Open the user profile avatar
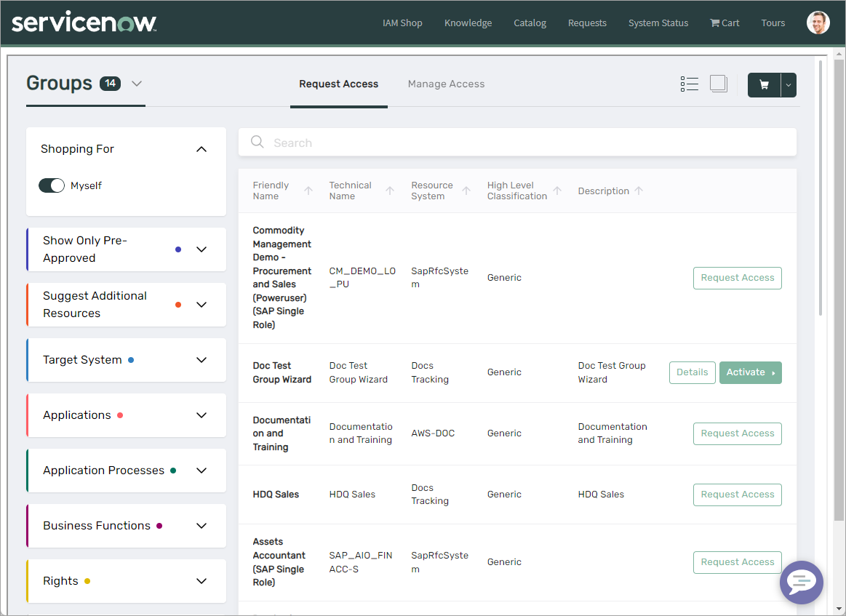The width and height of the screenshot is (846, 616). 818,23
